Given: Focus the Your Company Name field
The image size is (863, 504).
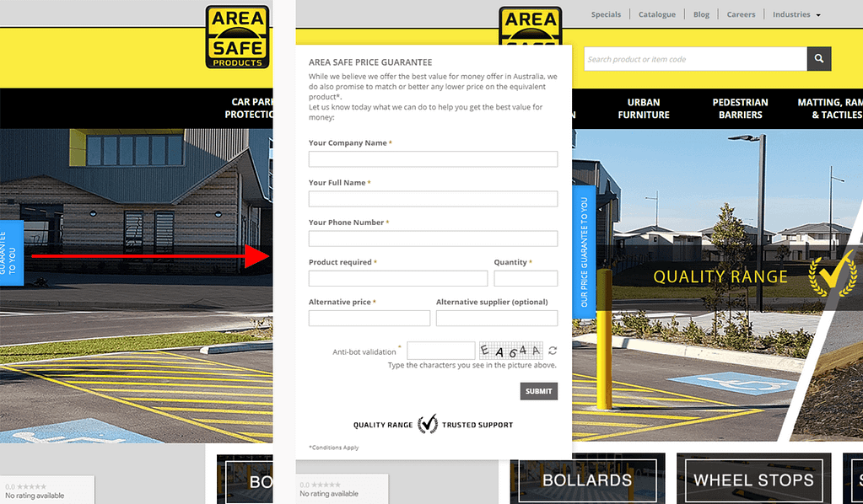Looking at the screenshot, I should [433, 159].
